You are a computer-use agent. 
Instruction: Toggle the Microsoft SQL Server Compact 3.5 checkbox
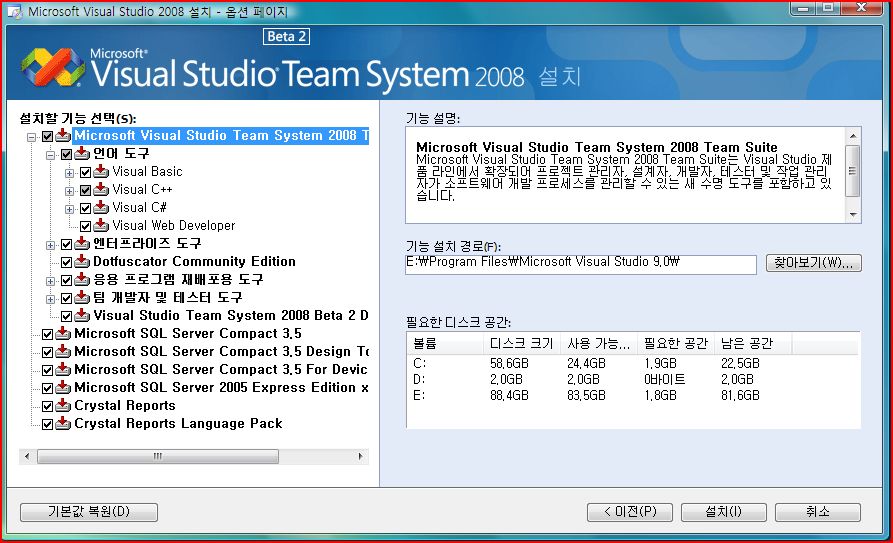[x=48, y=334]
